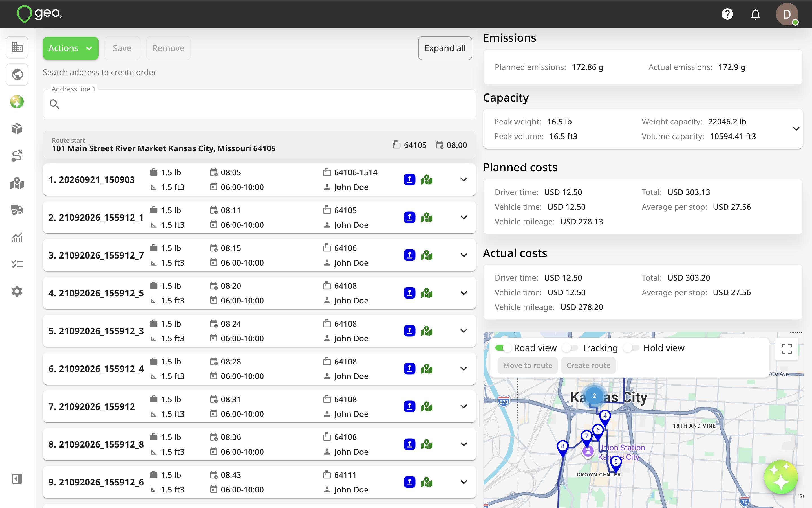Click the Remove button
Screen dimensions: 812x508
tap(168, 48)
